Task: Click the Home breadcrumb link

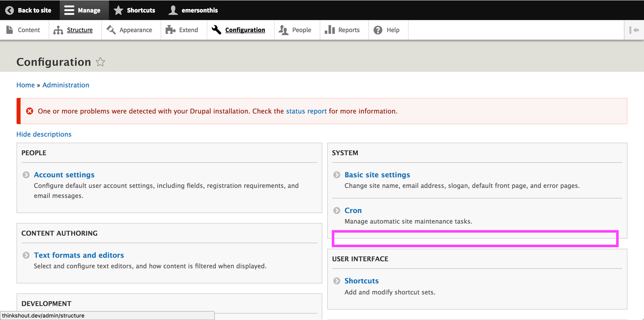Action: (x=25, y=85)
